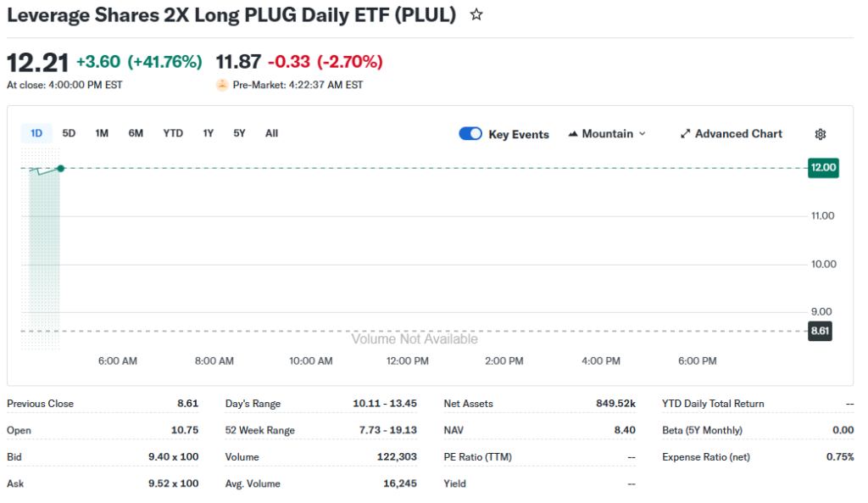The width and height of the screenshot is (868, 503).
Task: Select the All time range
Action: tap(271, 133)
